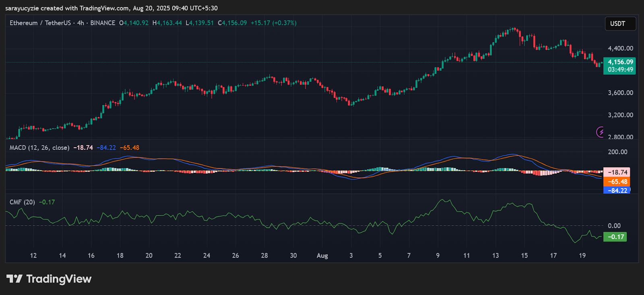Click the high value H4,163.44
The width and height of the screenshot is (644, 295).
(167, 23)
